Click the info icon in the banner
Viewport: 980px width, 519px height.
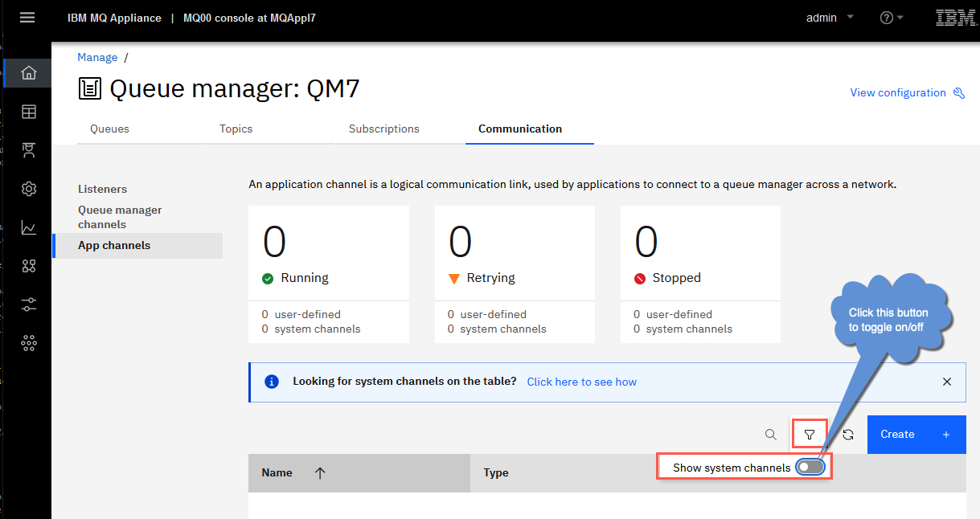pyautogui.click(x=272, y=382)
